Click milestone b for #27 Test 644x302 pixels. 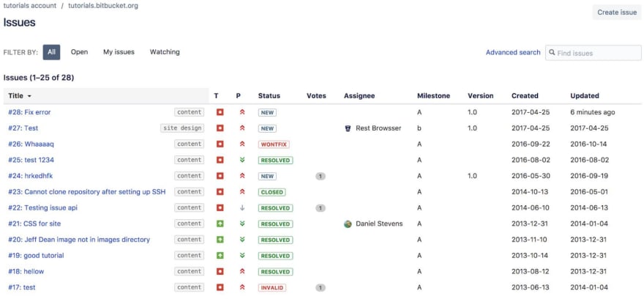click(x=419, y=128)
